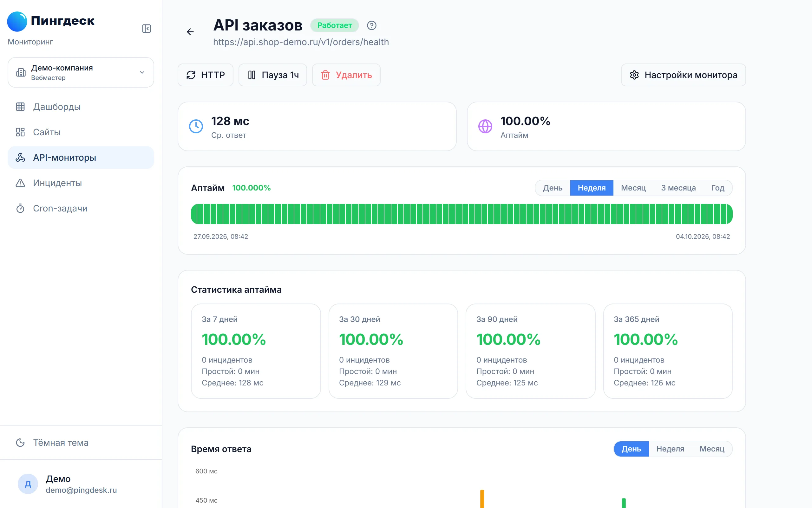This screenshot has width=812, height=508.
Task: Select Неделя in Время ответа
Action: (670, 449)
